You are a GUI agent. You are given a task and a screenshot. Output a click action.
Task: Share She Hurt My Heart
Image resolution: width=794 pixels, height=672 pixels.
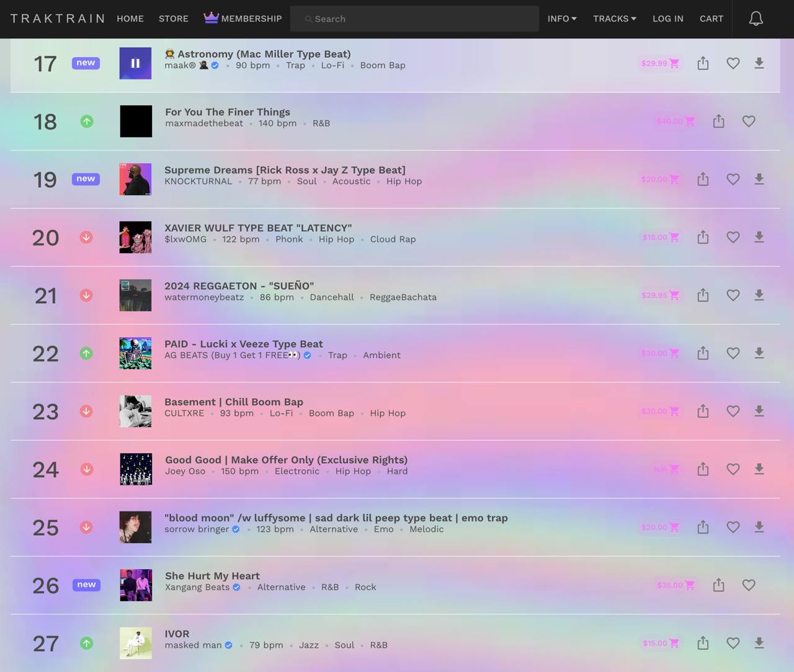pos(718,585)
